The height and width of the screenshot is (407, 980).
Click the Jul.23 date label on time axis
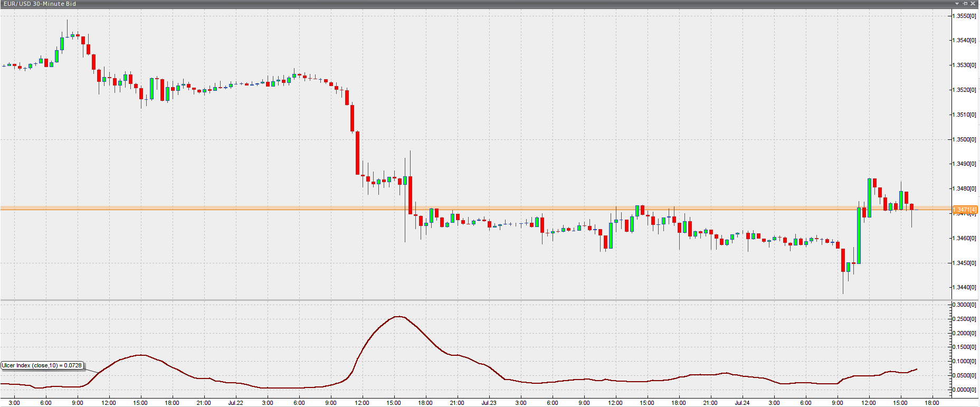pyautogui.click(x=489, y=403)
